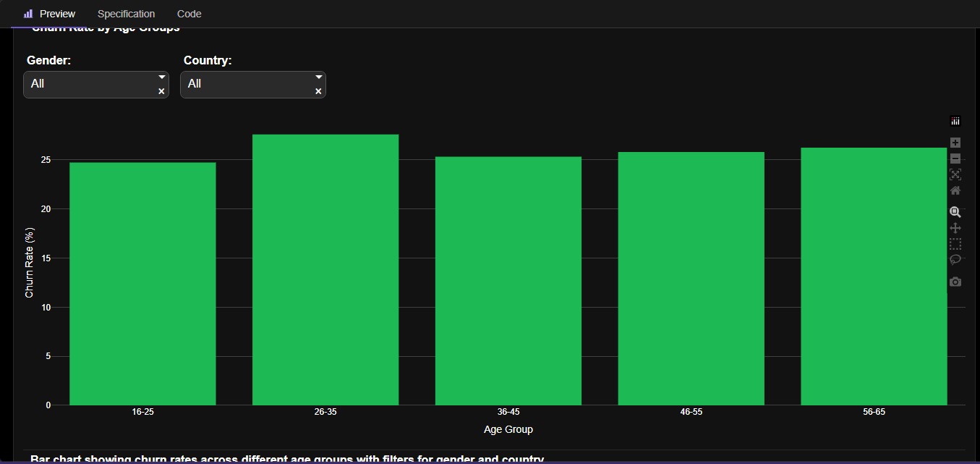Click the 'Age Group' axis title
Viewport: 980px width, 464px height.
pyautogui.click(x=508, y=429)
